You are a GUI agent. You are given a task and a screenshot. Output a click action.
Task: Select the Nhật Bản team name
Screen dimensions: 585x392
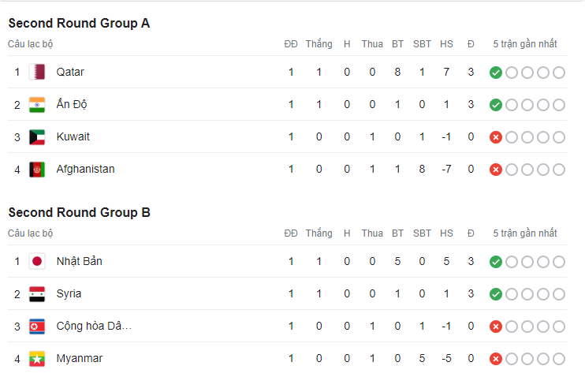pos(79,261)
